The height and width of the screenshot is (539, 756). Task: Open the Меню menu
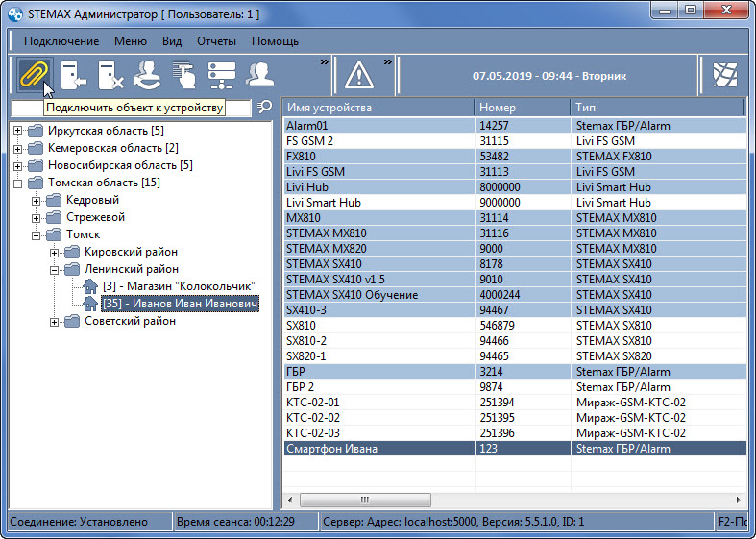pyautogui.click(x=131, y=41)
